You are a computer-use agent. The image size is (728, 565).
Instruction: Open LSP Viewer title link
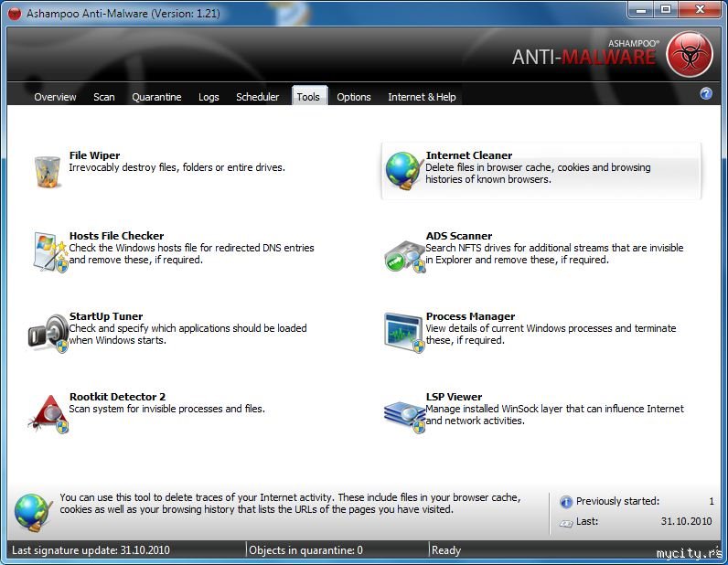(x=454, y=397)
